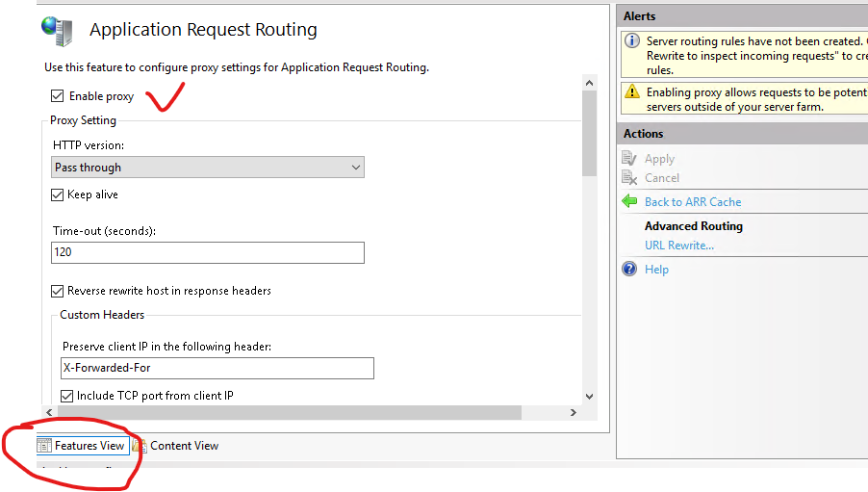Toggle Reverse rewrite host in response headers

click(57, 291)
